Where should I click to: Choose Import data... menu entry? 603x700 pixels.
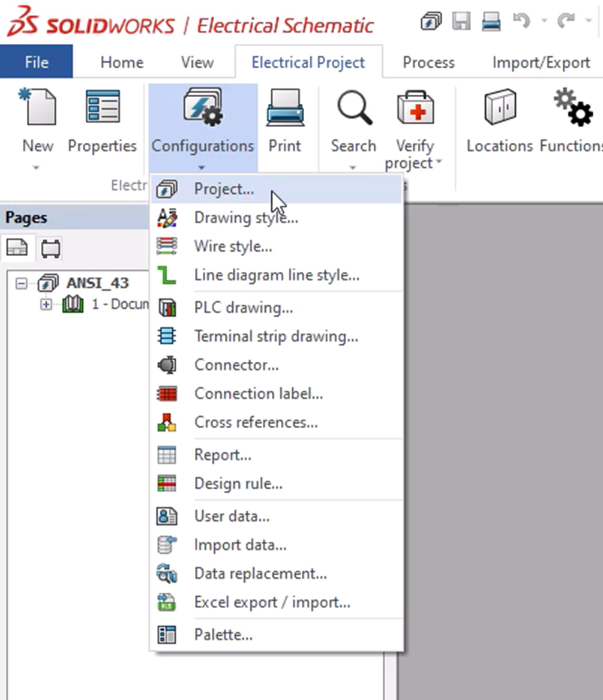[277, 545]
